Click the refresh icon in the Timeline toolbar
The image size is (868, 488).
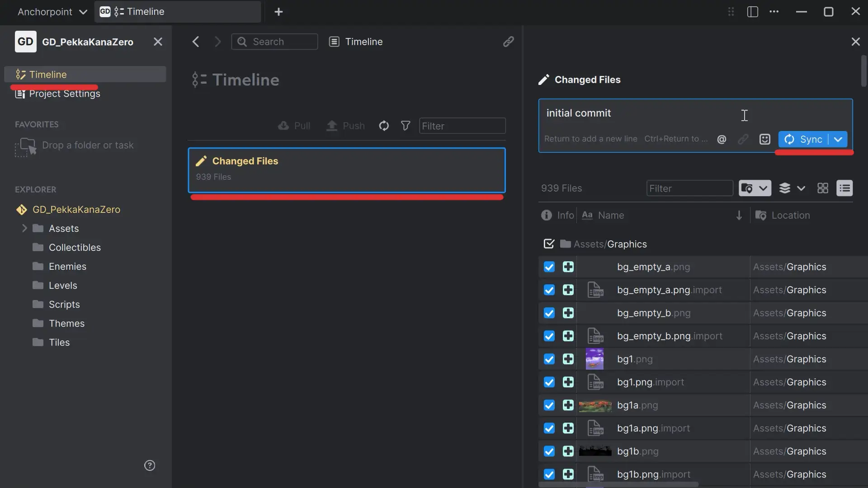384,126
